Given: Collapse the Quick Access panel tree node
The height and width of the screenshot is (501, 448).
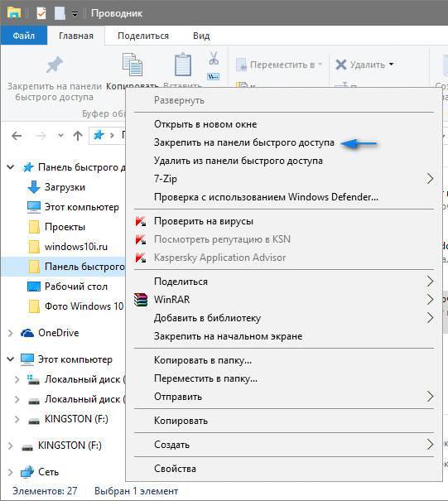Looking at the screenshot, I should [x=11, y=166].
